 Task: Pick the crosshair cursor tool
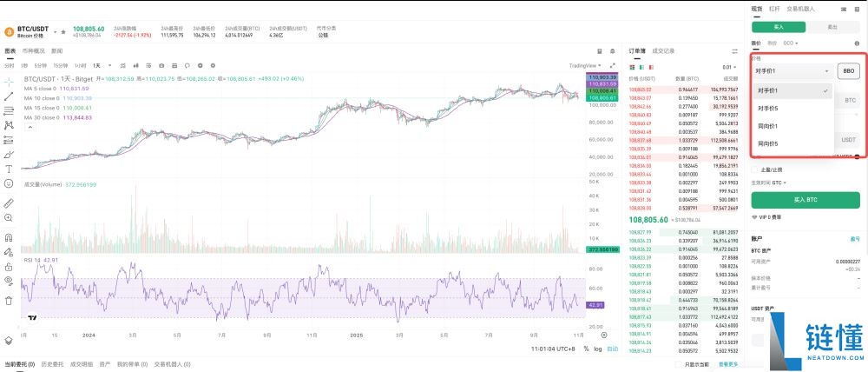9,81
